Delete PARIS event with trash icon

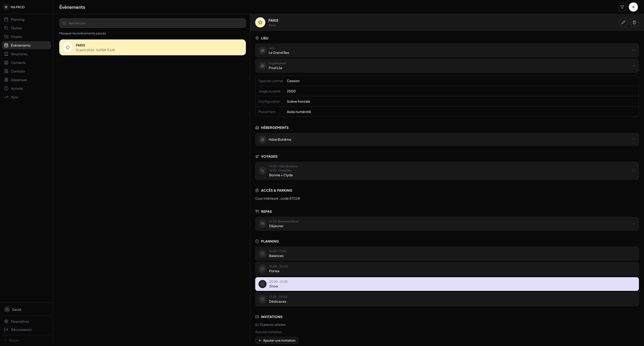coord(634,22)
